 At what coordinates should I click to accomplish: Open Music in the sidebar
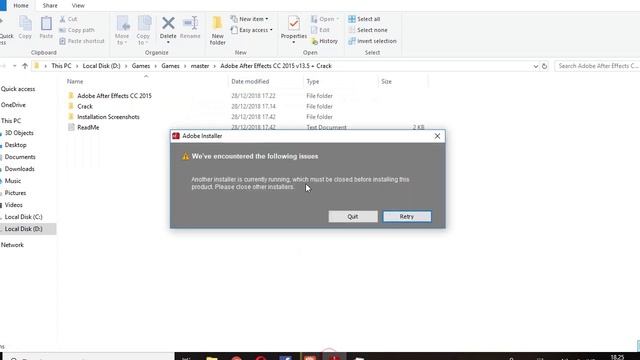(13, 181)
